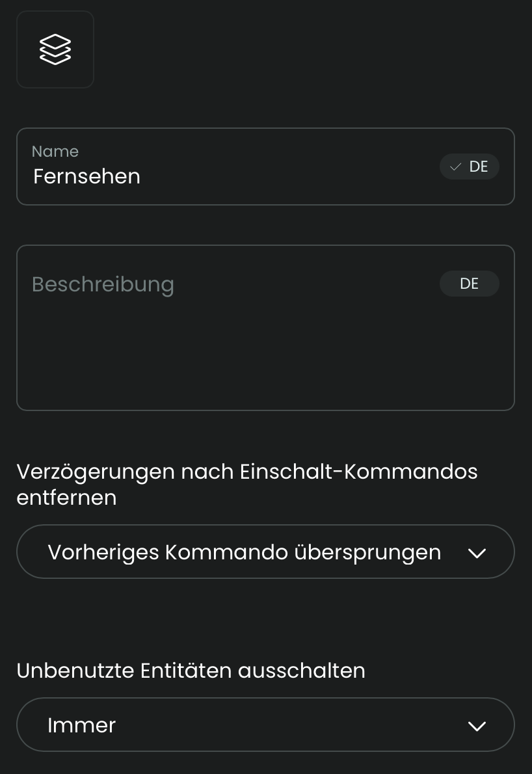The height and width of the screenshot is (774, 532).
Task: Toggle the DE language badge in the Name field
Action: (470, 167)
